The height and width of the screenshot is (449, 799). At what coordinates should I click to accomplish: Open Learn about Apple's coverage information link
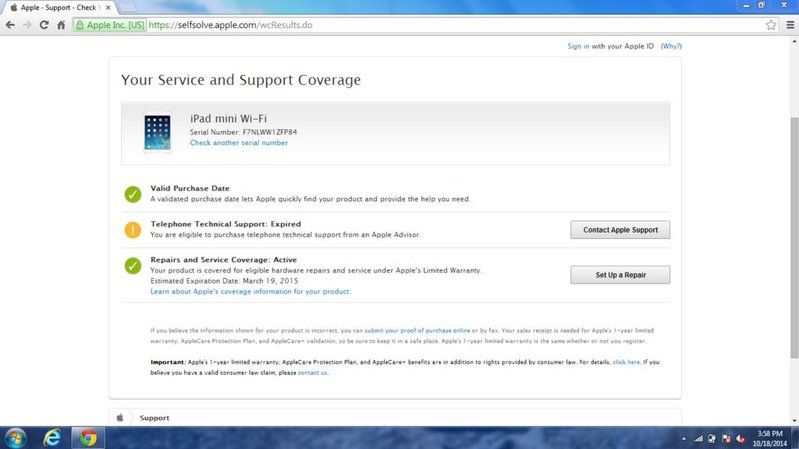(x=250, y=292)
